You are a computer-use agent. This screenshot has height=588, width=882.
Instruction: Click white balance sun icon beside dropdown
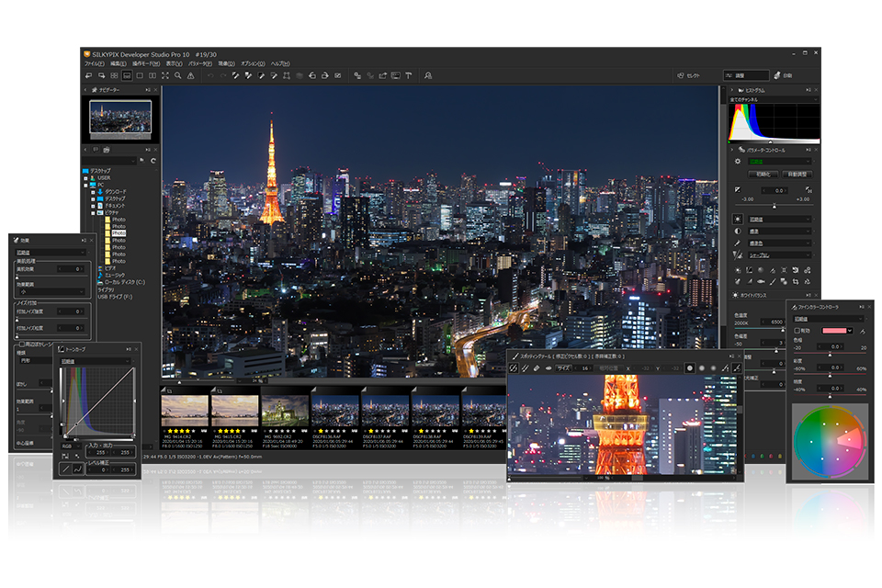click(738, 219)
